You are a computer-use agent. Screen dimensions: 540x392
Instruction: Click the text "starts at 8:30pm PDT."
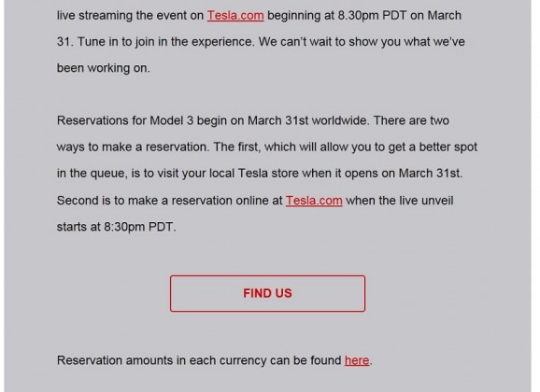pyautogui.click(x=117, y=227)
